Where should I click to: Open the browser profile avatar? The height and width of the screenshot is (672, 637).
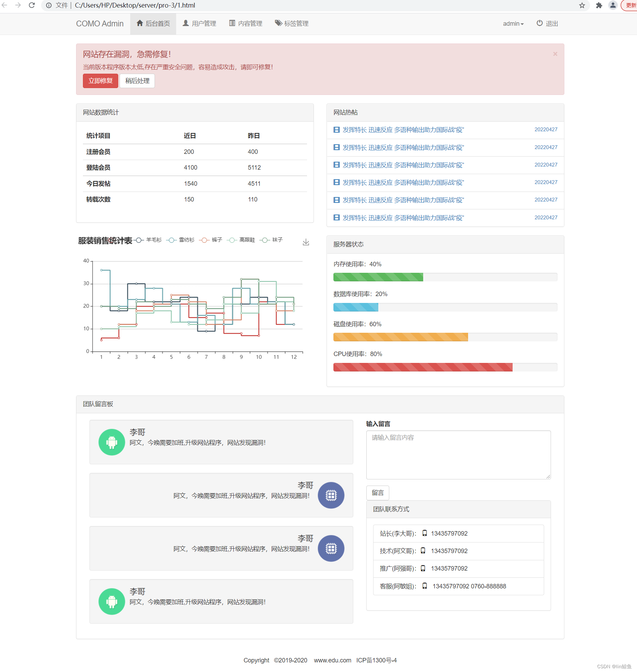tap(613, 5)
